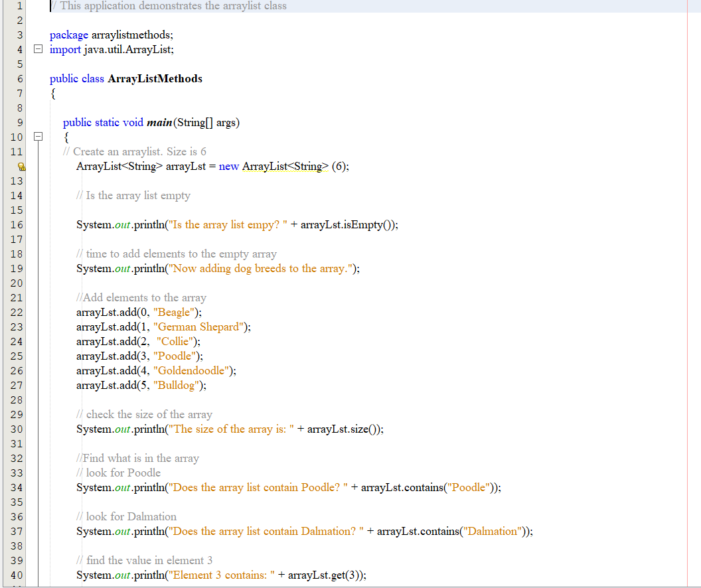Viewport: 701px width, 588px height.
Task: Click the 'new' keyword on the ArrayList line
Action: [x=229, y=167]
